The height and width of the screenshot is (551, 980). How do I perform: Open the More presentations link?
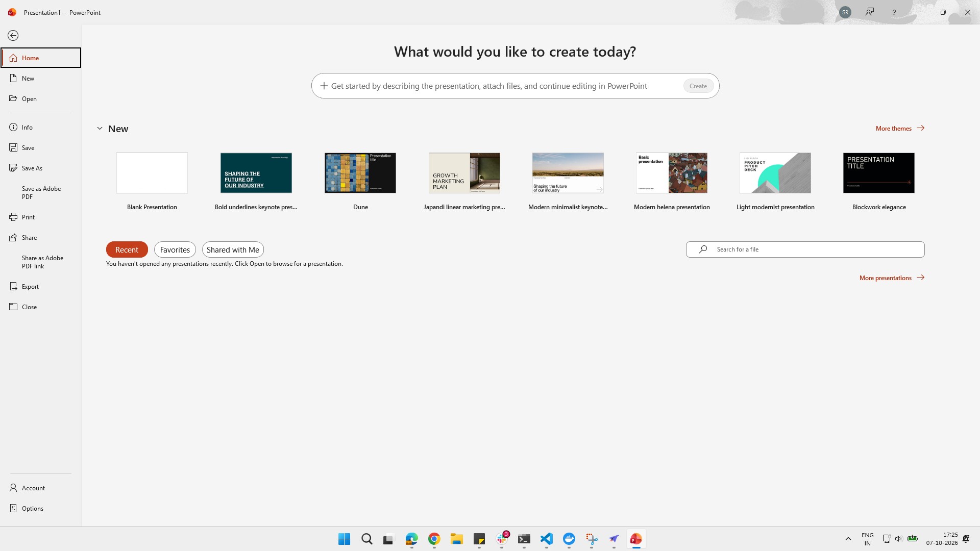[892, 278]
